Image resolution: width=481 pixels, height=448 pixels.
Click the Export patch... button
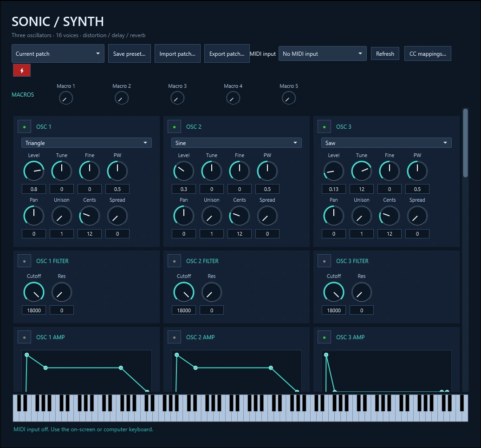click(227, 53)
